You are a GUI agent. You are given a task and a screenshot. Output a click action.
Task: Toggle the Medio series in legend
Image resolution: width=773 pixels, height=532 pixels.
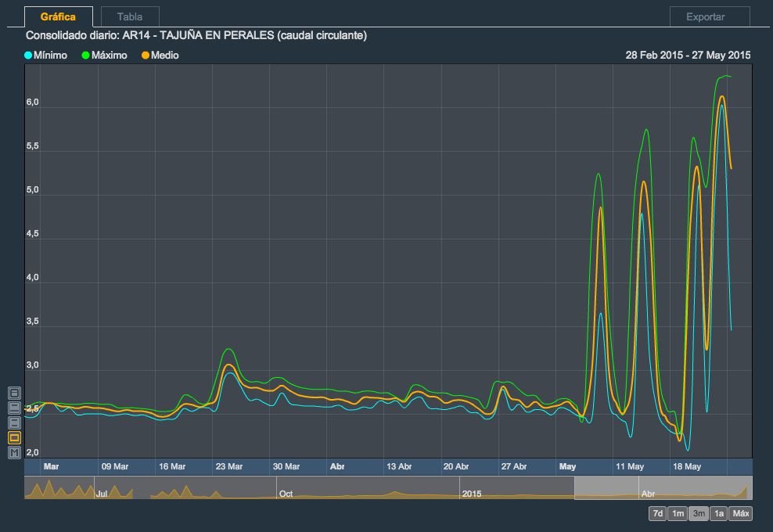tap(160, 56)
